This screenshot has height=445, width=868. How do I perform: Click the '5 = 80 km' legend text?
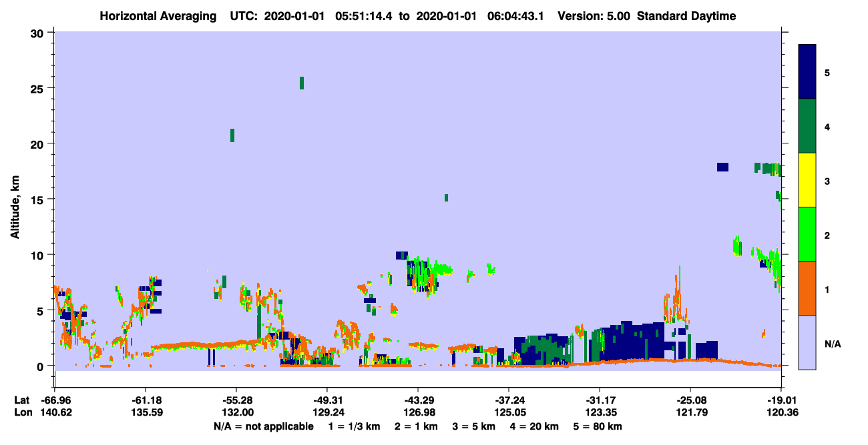pos(598,426)
